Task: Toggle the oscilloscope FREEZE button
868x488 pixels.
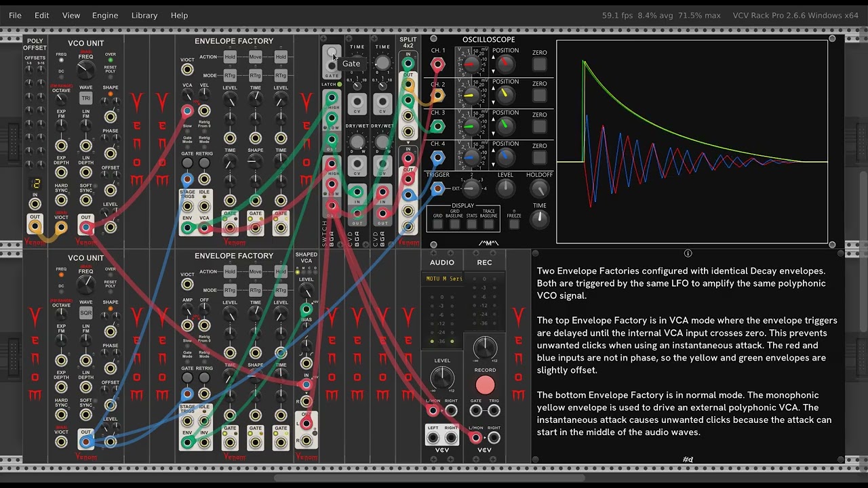Action: [514, 224]
